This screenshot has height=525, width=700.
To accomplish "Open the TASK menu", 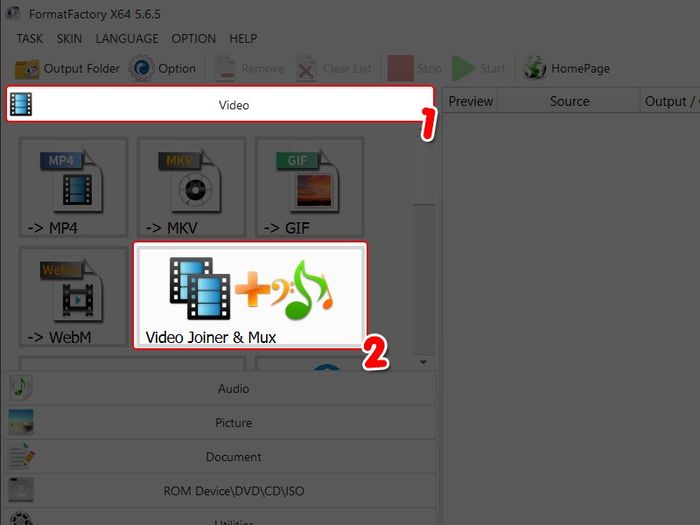I will tap(30, 39).
